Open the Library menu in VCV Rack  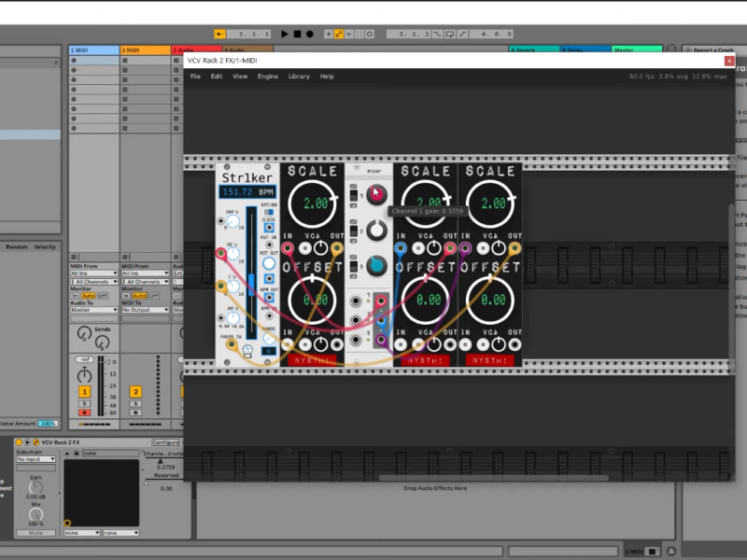[299, 77]
